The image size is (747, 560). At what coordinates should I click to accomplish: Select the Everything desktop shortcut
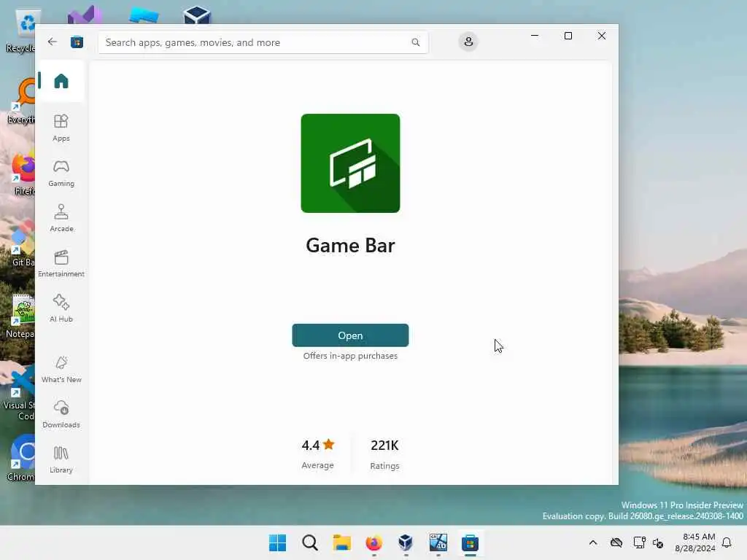(21, 102)
